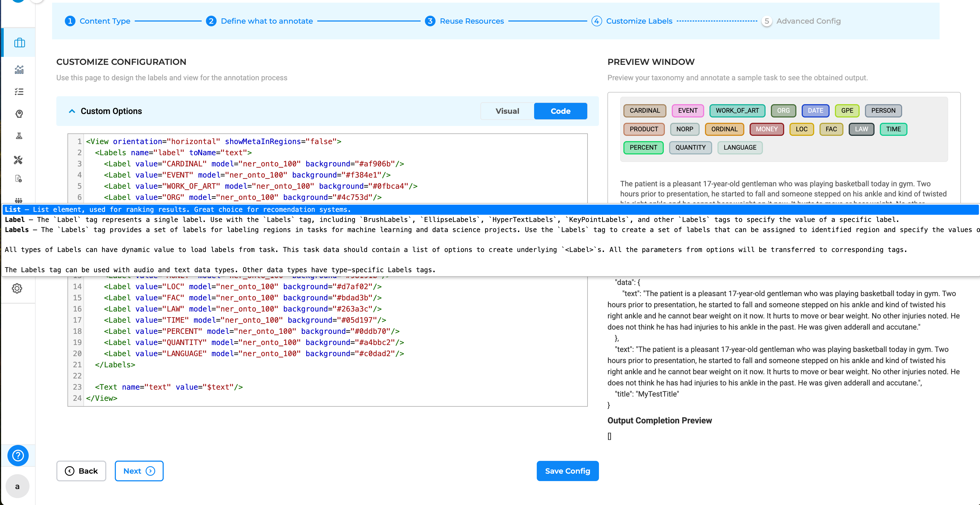980x505 pixels.
Task: Open the settings gear icon in sidebar
Action: [x=17, y=288]
